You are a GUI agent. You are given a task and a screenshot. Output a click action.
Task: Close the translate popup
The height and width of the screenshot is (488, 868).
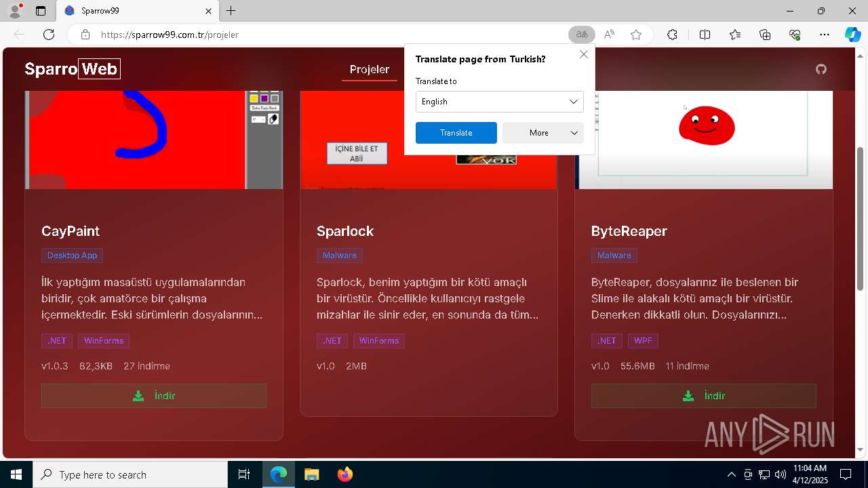pyautogui.click(x=584, y=54)
